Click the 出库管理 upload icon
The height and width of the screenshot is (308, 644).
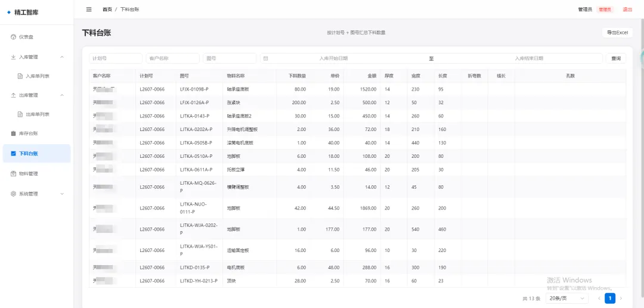pyautogui.click(x=13, y=95)
